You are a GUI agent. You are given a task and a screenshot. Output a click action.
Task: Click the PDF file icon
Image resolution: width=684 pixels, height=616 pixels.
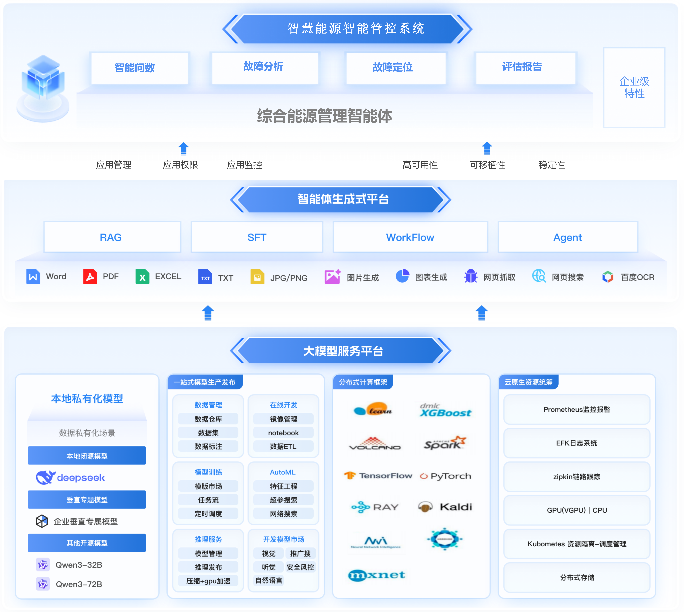coord(90,277)
